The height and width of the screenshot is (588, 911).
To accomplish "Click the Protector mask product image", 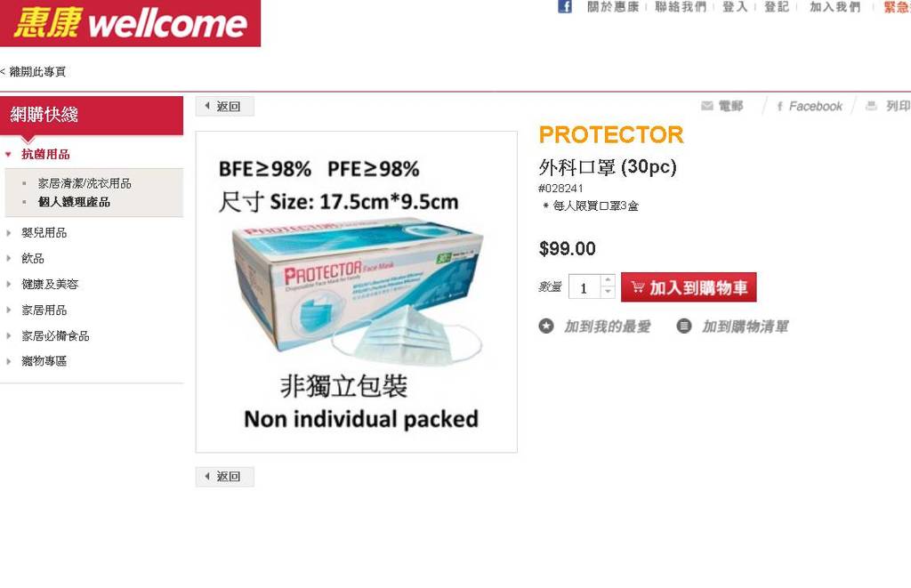I will [357, 292].
